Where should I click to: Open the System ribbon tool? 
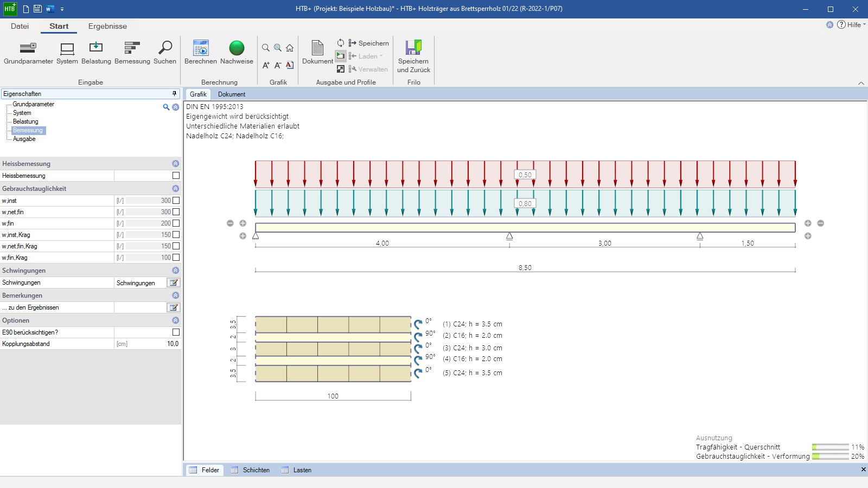click(x=67, y=53)
